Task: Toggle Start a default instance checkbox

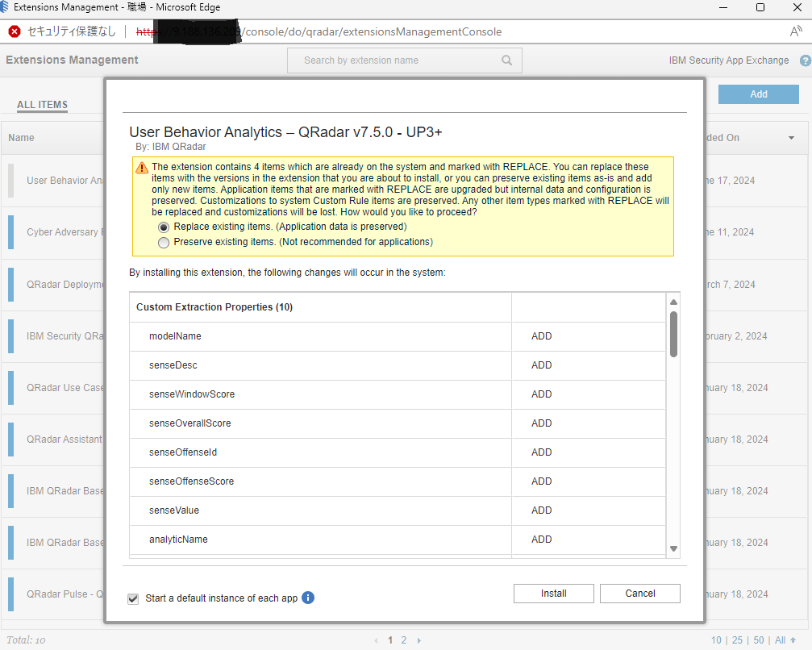Action: [133, 598]
